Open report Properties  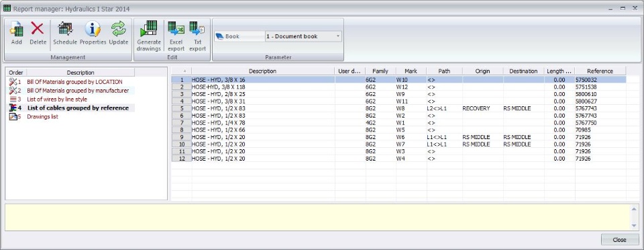93,34
